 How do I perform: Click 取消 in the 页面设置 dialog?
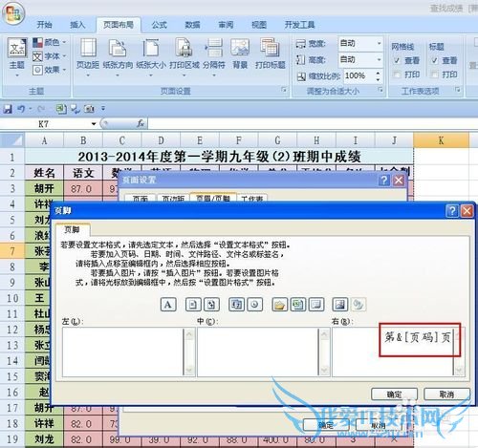(x=379, y=425)
